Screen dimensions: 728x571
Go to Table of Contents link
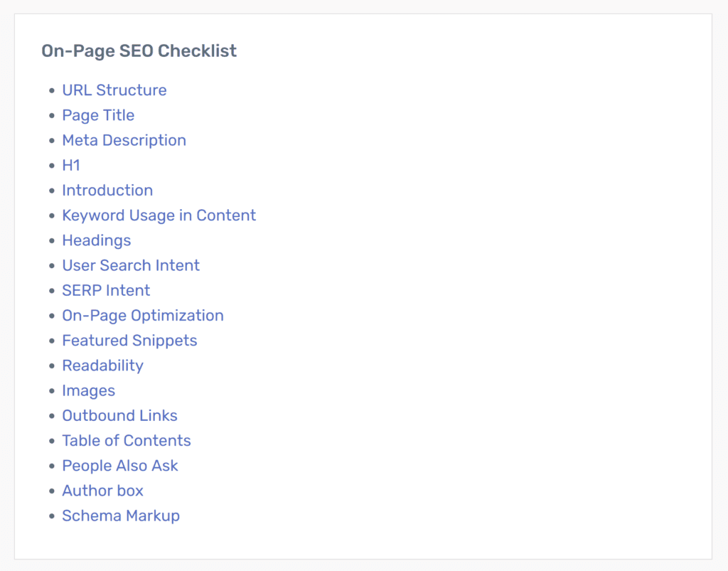click(x=127, y=441)
